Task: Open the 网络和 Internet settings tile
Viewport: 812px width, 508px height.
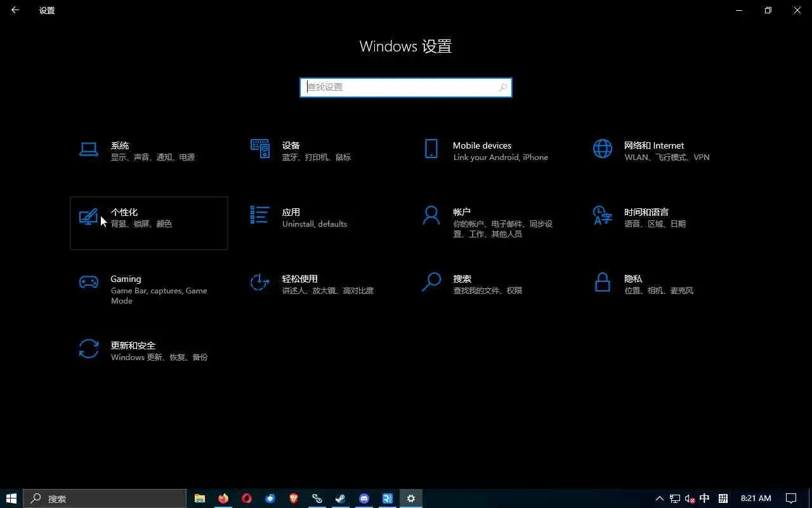Action: pyautogui.click(x=662, y=156)
